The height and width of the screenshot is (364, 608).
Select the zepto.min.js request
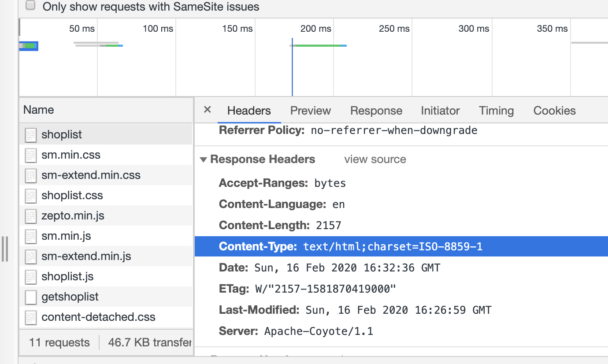106,215
